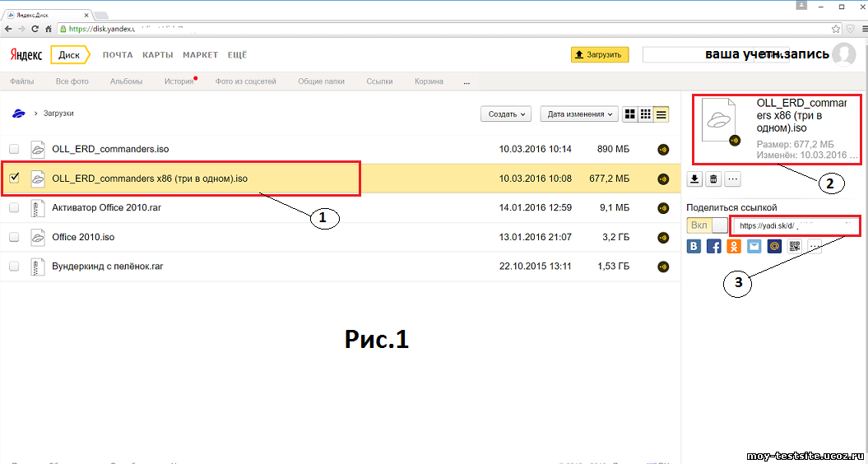Screen dimensions: 868x464
Task: Select checkbox for Office 2010.iso
Action: [14, 237]
